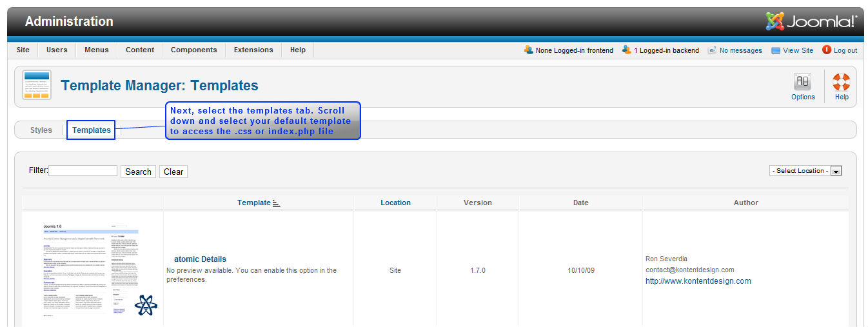Open the Content menu
The height and width of the screenshot is (327, 868).
140,50
